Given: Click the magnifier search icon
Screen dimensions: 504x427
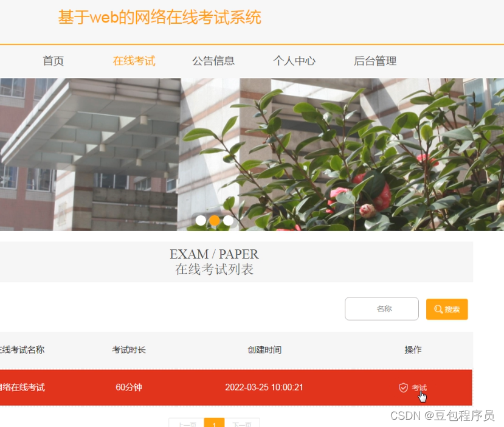Looking at the screenshot, I should 439,309.
